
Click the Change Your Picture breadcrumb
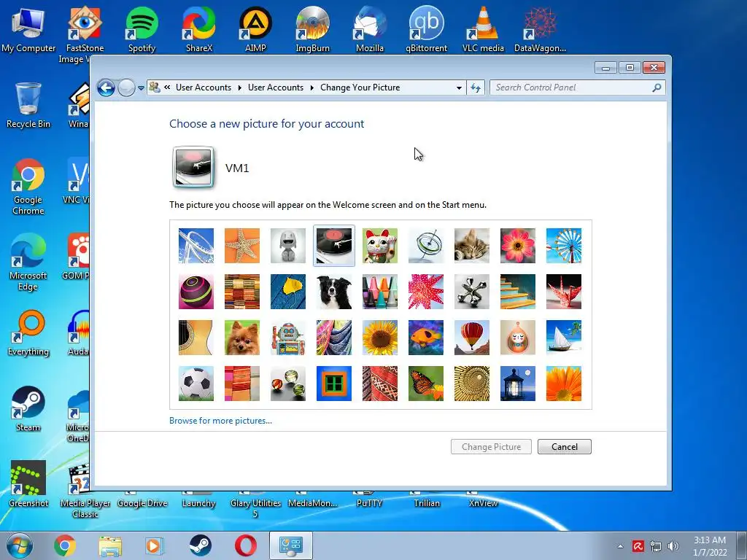click(x=360, y=87)
